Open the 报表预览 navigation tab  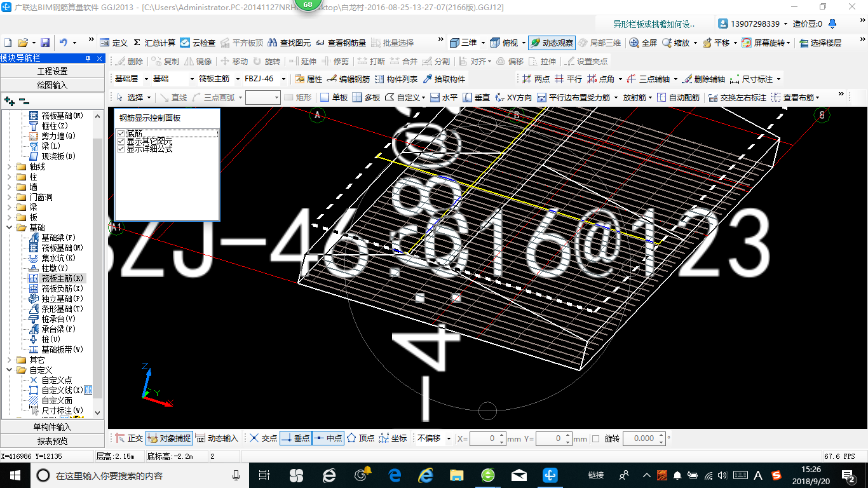53,440
